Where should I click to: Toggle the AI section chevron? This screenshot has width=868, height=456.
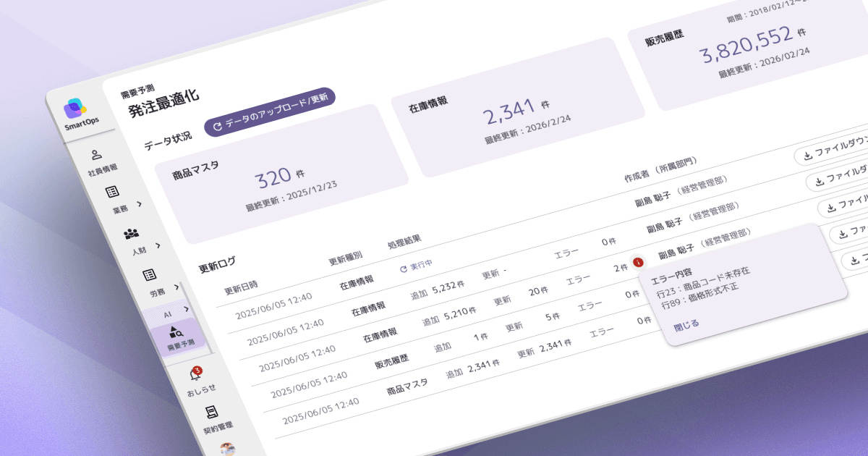click(x=187, y=309)
